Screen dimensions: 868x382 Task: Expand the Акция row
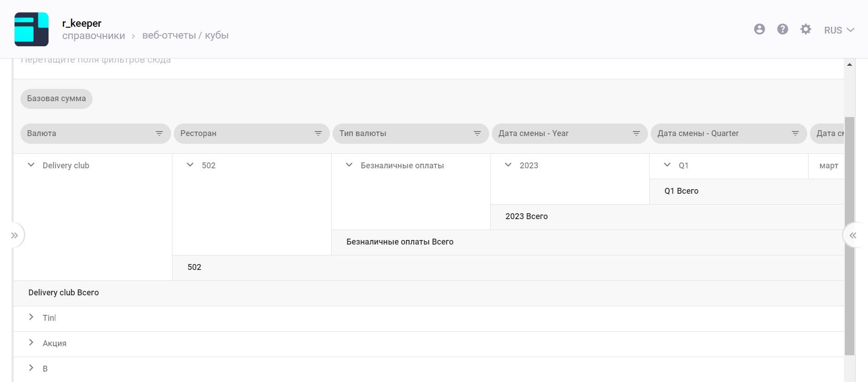[x=31, y=343]
